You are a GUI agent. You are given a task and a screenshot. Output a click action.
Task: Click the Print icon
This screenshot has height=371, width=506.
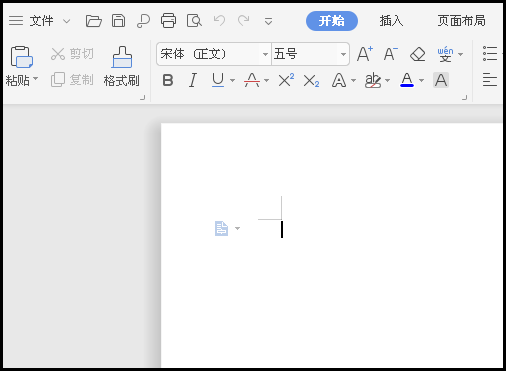pos(168,21)
